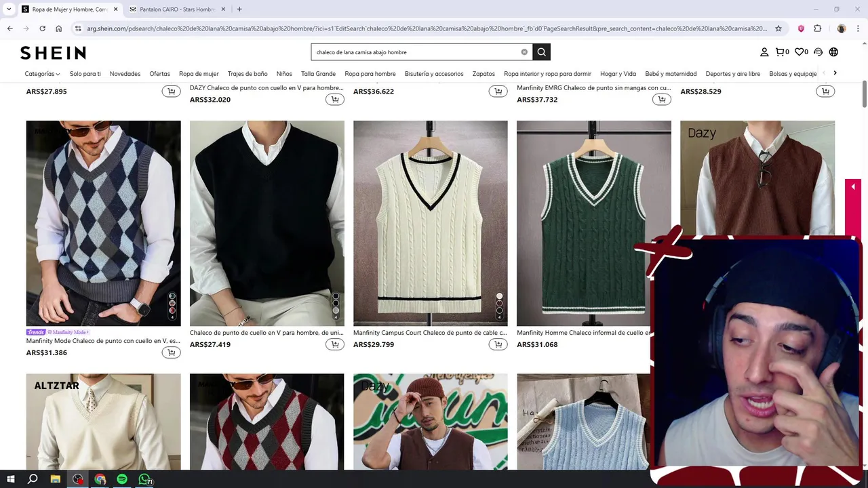Open Chrome tab search dropdown

pyautogui.click(x=9, y=9)
